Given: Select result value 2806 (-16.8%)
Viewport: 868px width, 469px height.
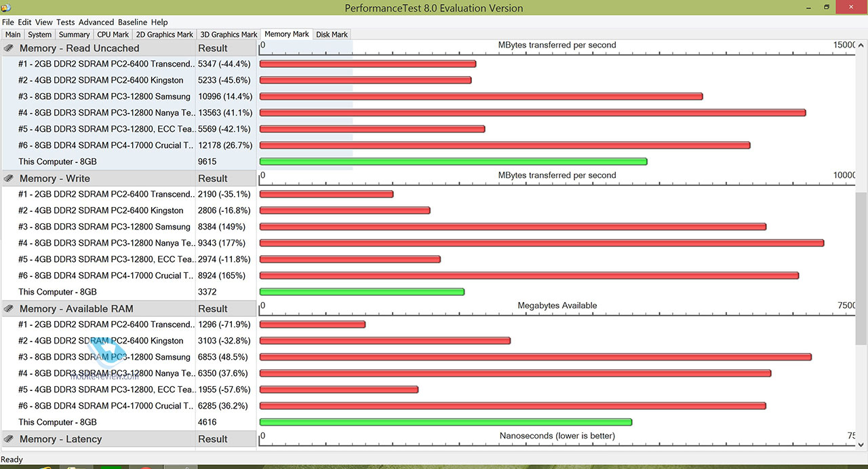Looking at the screenshot, I should (x=224, y=210).
